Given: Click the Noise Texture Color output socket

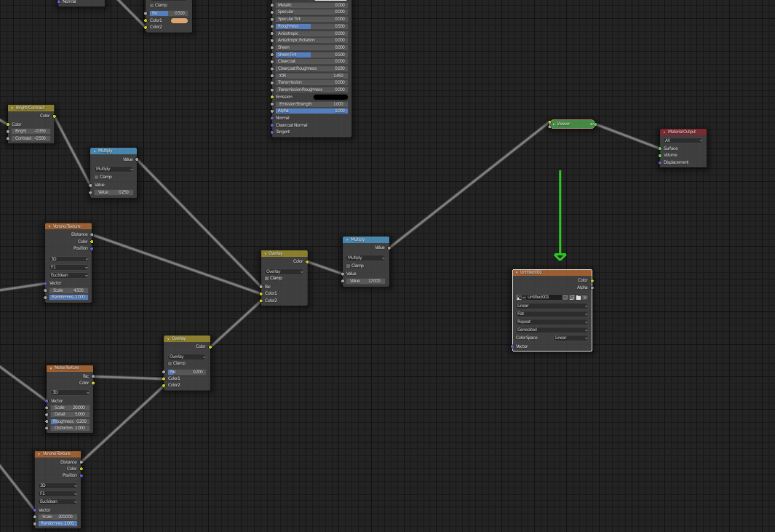Looking at the screenshot, I should point(93,383).
